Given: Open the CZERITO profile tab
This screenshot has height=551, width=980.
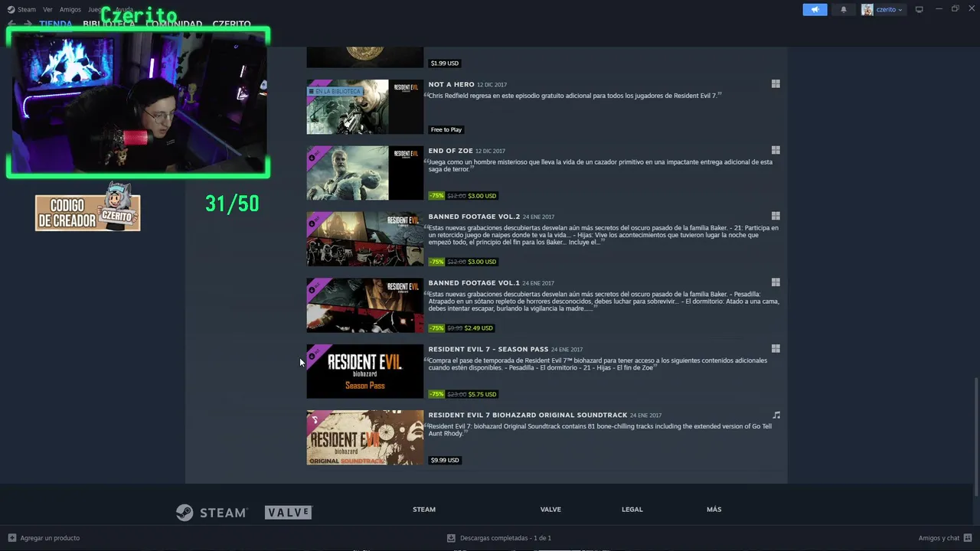Looking at the screenshot, I should 231,24.
